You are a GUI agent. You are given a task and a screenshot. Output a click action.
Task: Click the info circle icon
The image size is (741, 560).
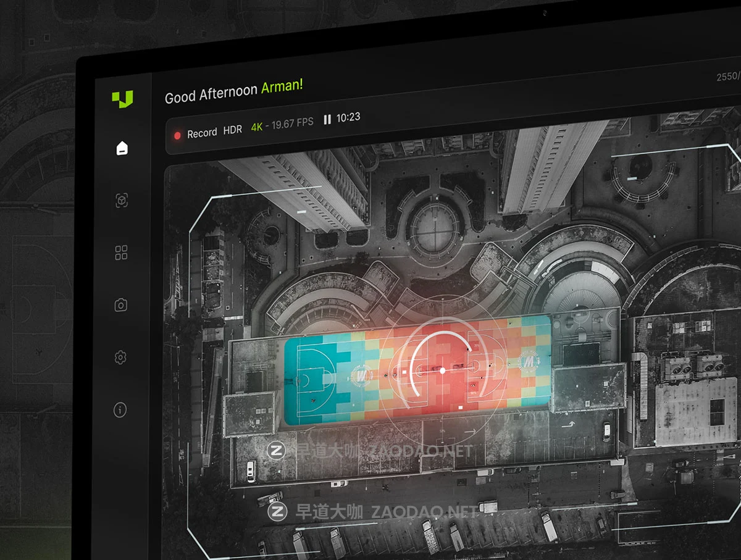pos(120,410)
